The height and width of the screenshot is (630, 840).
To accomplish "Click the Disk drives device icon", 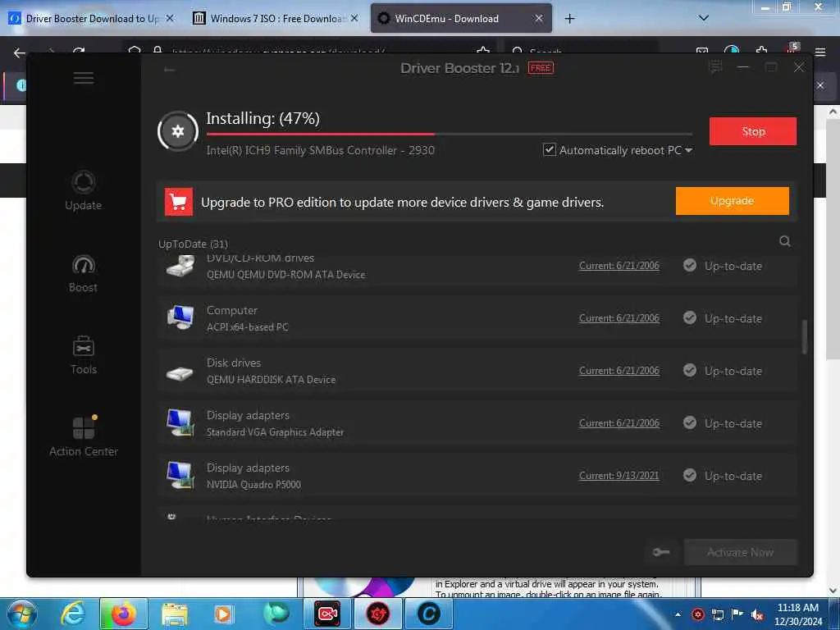I will coord(180,372).
